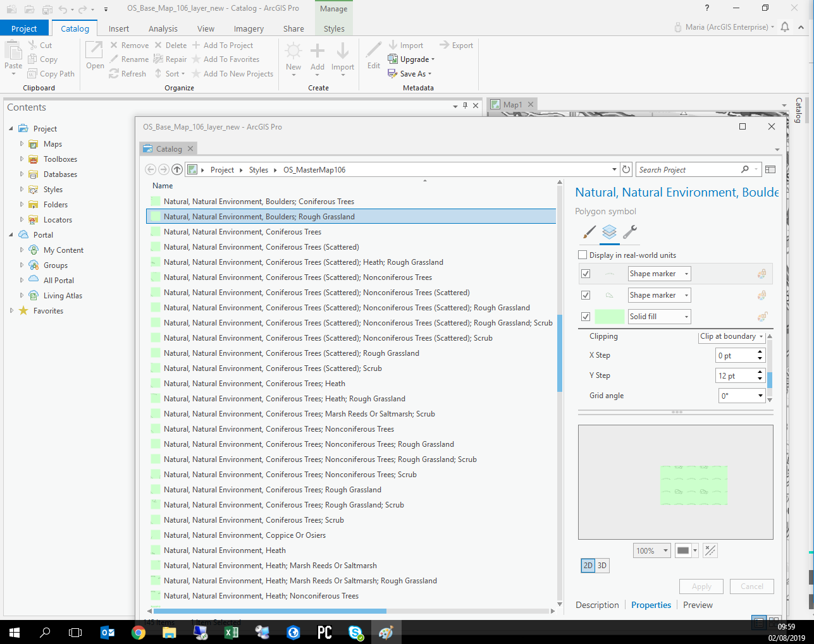Viewport: 814px width, 644px height.
Task: Click the Paste icon in Clipboard group
Action: tap(13, 50)
